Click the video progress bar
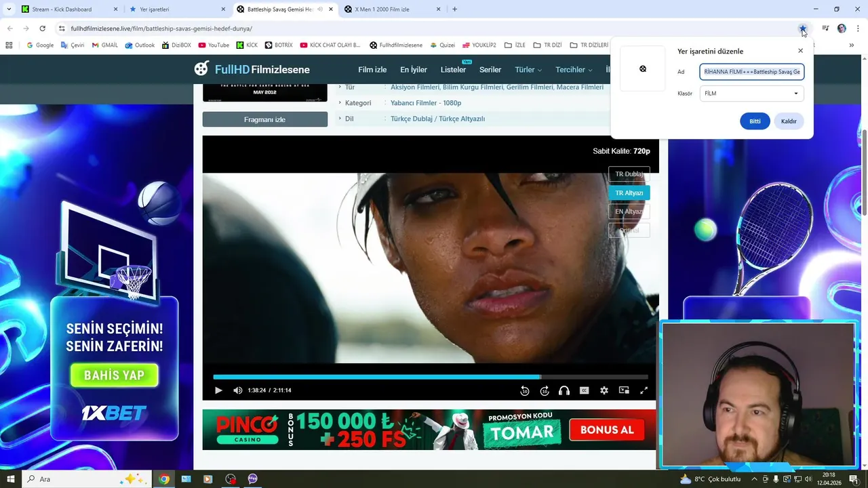This screenshot has height=488, width=868. [x=431, y=377]
